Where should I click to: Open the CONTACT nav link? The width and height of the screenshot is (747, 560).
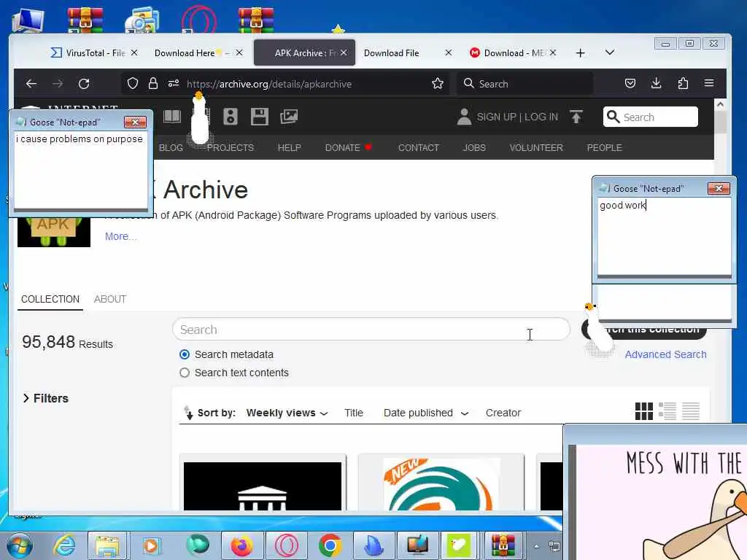point(418,147)
